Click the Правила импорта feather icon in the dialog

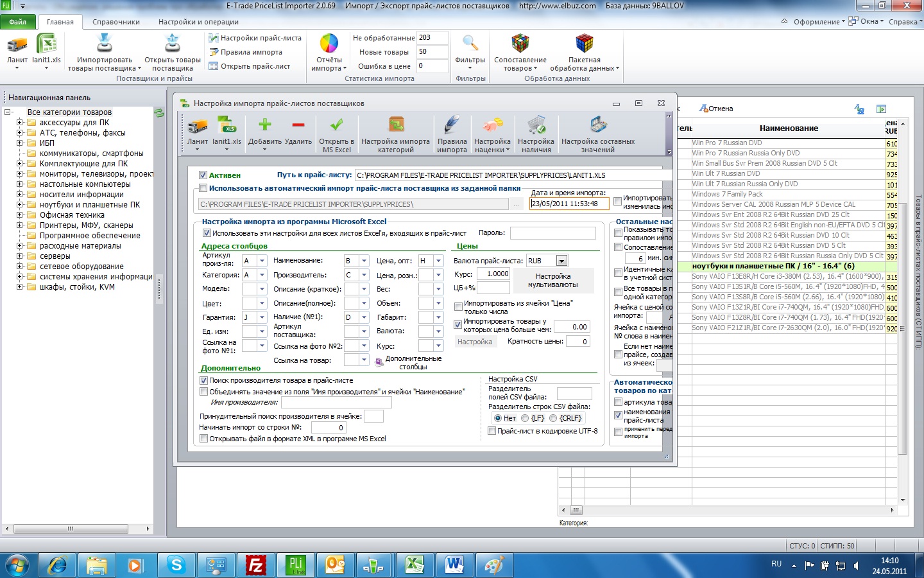(x=452, y=125)
